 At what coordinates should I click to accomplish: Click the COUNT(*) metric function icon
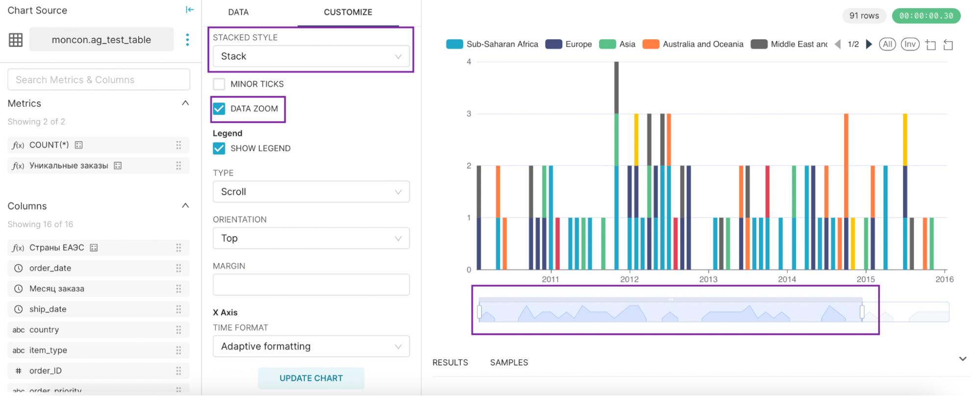pos(18,145)
